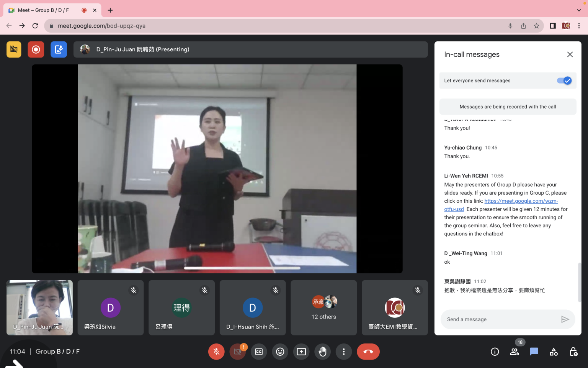Screen dimensions: 588x368
Task: Close the Meet – Group B / D / F tab
Action: 95,10
